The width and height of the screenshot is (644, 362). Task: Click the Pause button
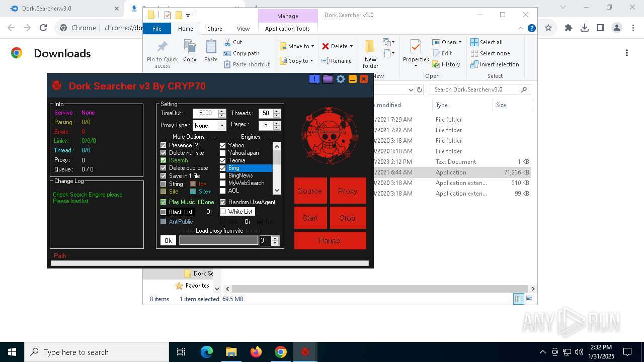[330, 240]
